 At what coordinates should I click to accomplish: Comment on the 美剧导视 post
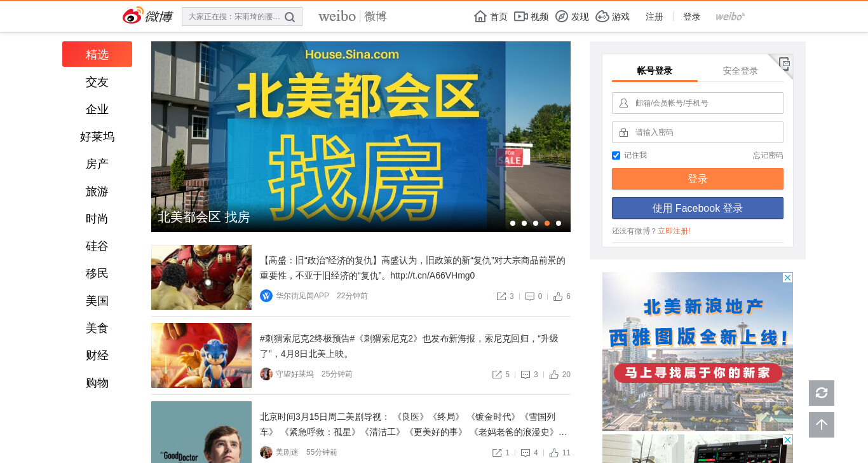(526, 453)
